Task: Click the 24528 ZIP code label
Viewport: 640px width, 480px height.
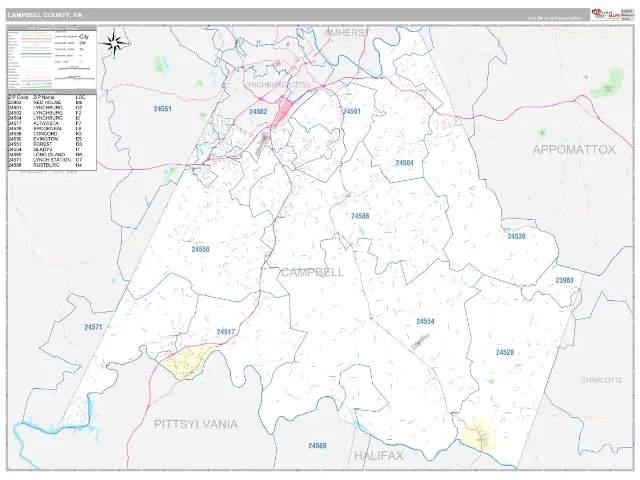Action: pos(505,352)
